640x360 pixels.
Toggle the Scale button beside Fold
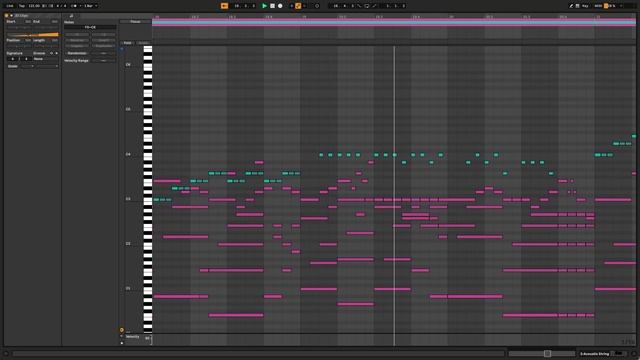pyautogui.click(x=143, y=43)
